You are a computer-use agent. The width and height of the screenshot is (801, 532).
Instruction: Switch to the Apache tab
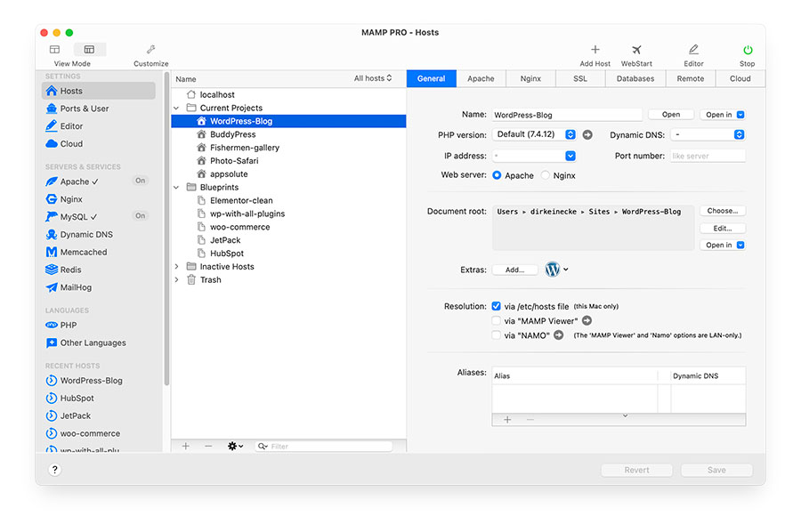point(481,78)
